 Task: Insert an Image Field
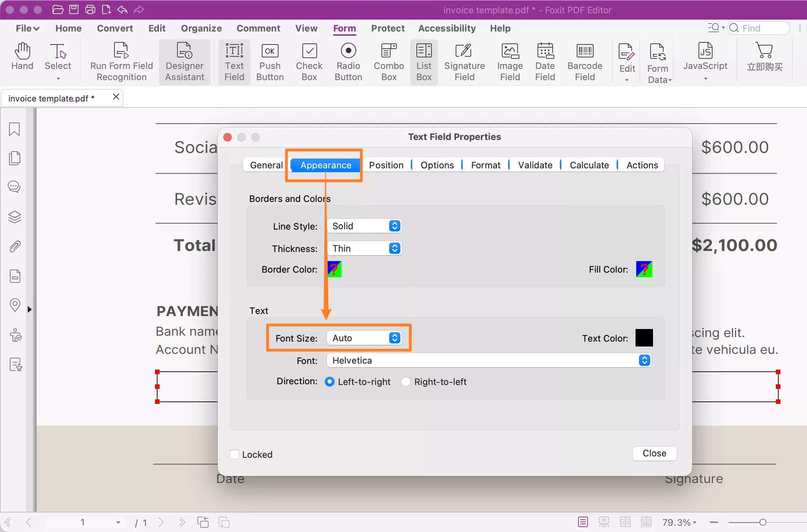click(510, 62)
